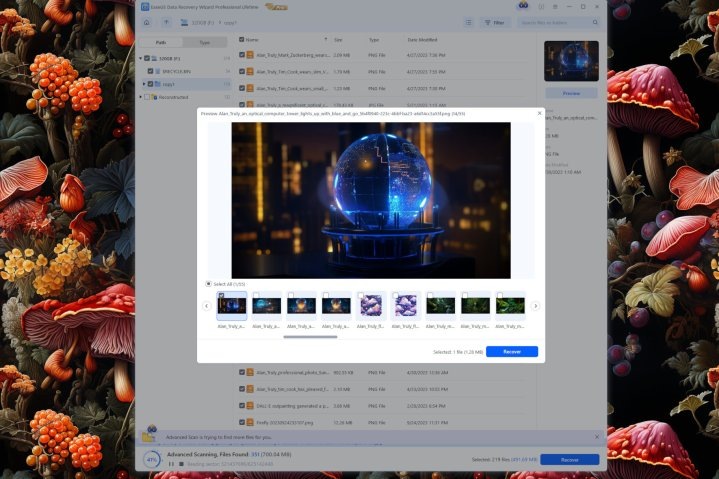Go to previous thumbnails with left arrow
This screenshot has width=719, height=479.
206,306
